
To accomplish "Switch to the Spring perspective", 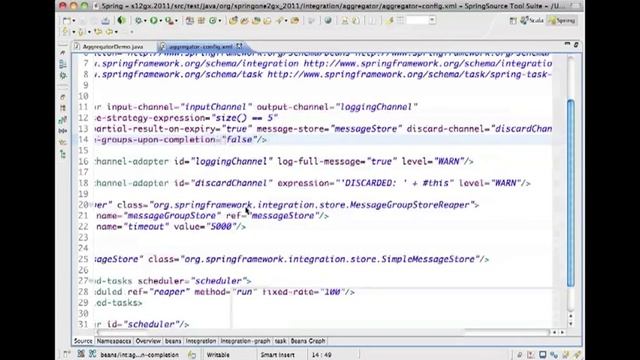I will (x=562, y=20).
